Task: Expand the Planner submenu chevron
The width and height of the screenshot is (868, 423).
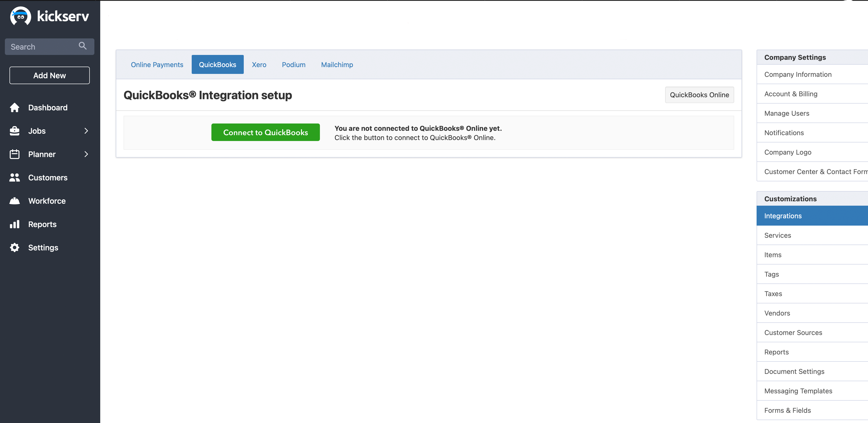Action: [86, 154]
